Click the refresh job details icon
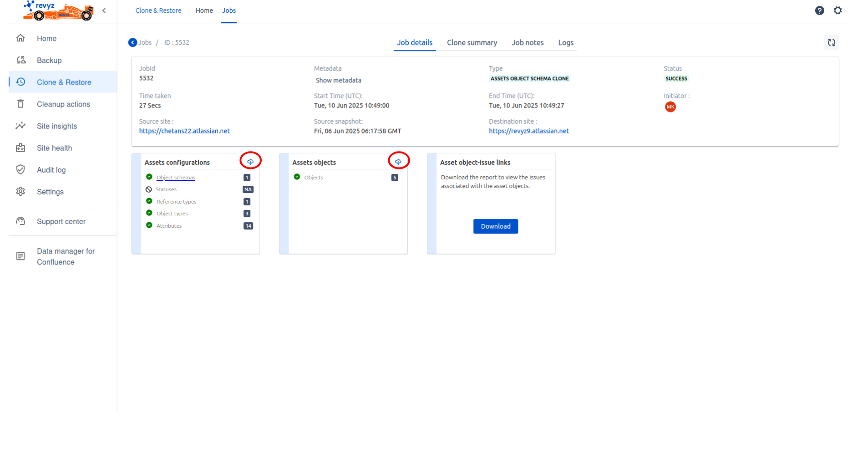This screenshot has width=868, height=474. (x=831, y=42)
